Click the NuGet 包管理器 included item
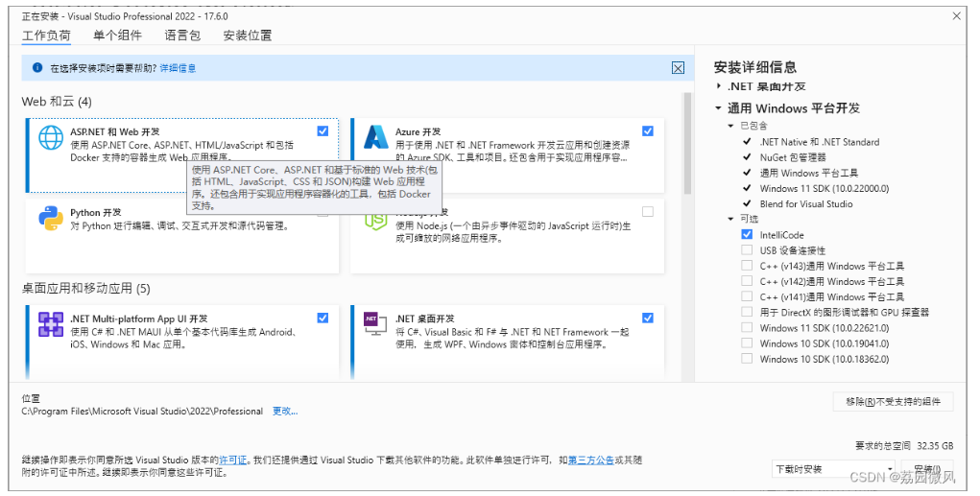 pos(793,157)
